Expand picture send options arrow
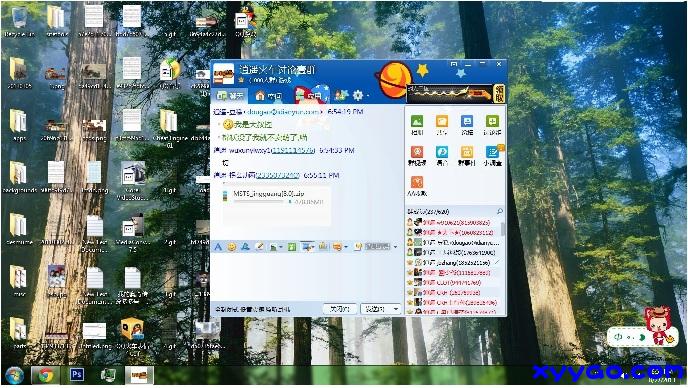Viewport: 688px width, 388px height. [x=280, y=248]
